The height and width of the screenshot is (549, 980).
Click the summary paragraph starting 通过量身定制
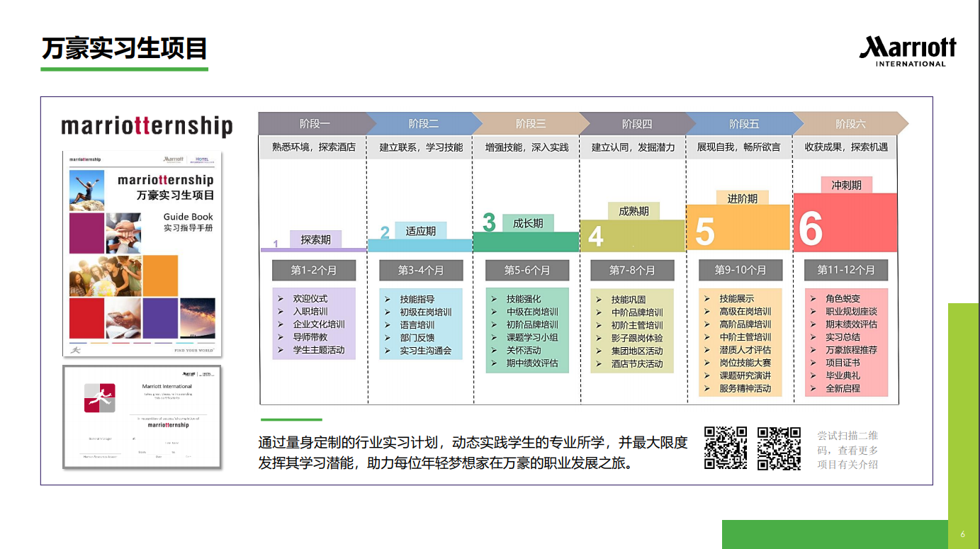point(473,453)
